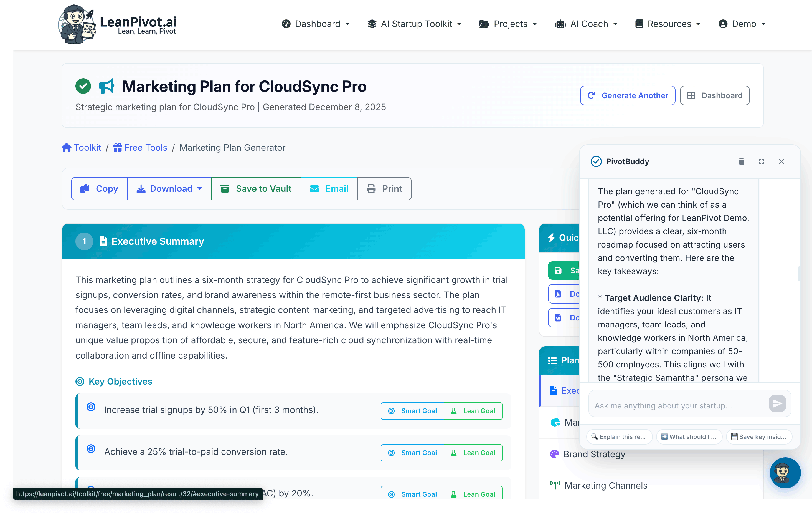Image resolution: width=812 pixels, height=515 pixels.
Task: Go to Brand Strategy section
Action: 594,454
